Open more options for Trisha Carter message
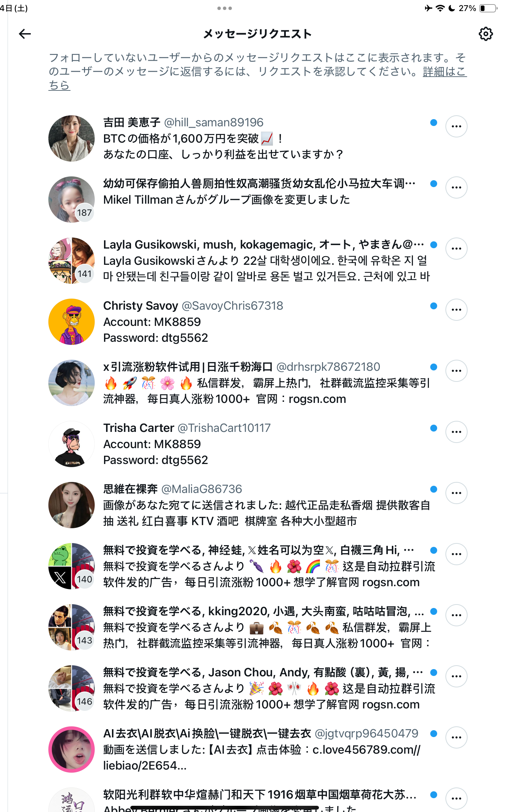This screenshot has height=812, width=508. click(x=456, y=432)
